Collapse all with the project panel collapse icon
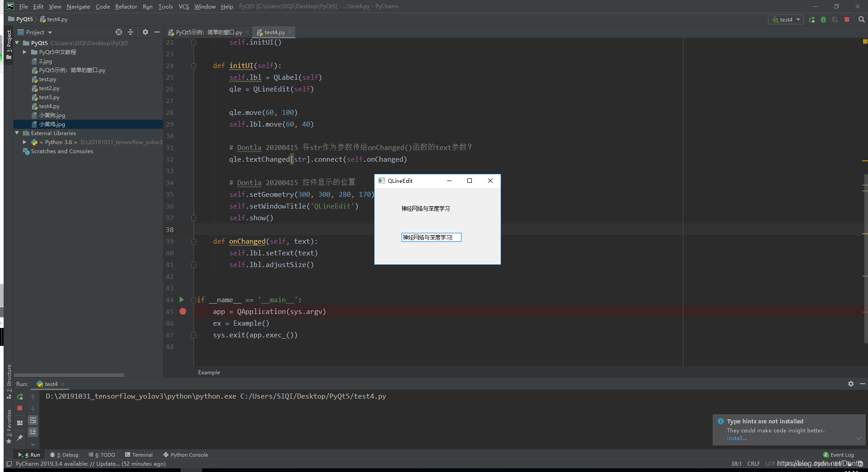The width and height of the screenshot is (868, 472). (x=131, y=32)
